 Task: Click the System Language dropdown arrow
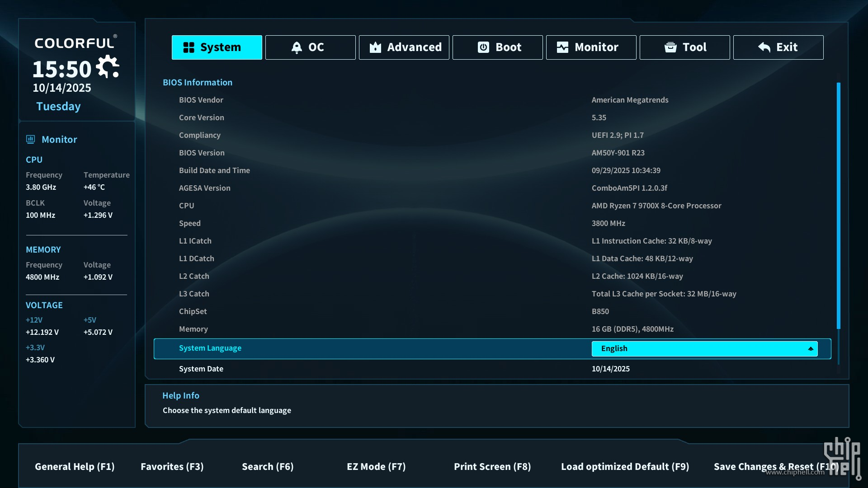click(811, 348)
